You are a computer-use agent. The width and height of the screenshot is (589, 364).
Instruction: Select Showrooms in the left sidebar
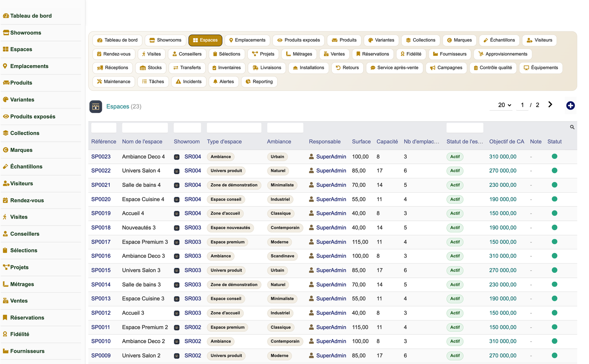coord(26,33)
